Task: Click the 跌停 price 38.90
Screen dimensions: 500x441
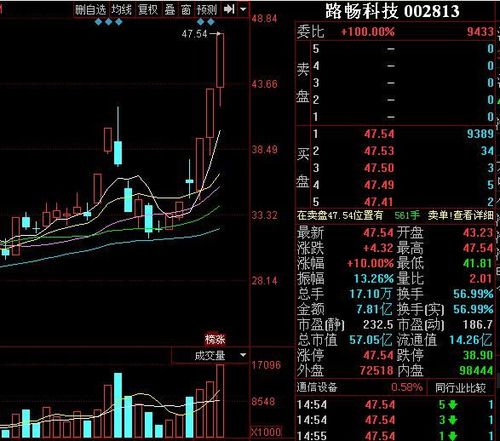Action: click(x=478, y=355)
